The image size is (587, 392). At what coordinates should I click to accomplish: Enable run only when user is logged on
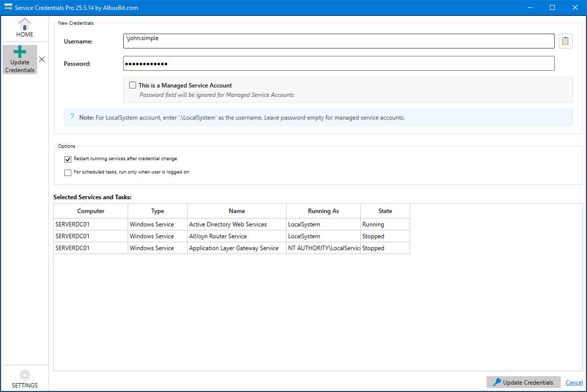[x=68, y=173]
